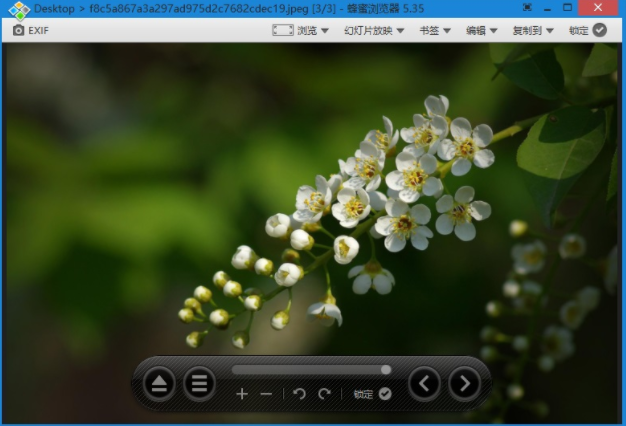Screen dimensions: 626x426
Task: Click the fullscreen icon in title bar
Action: pos(527,8)
